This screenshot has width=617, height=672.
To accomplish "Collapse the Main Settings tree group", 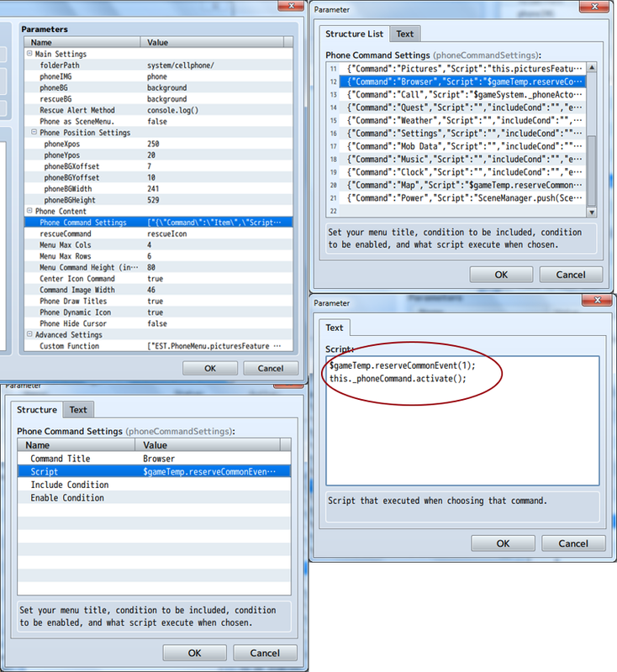I will pos(29,54).
